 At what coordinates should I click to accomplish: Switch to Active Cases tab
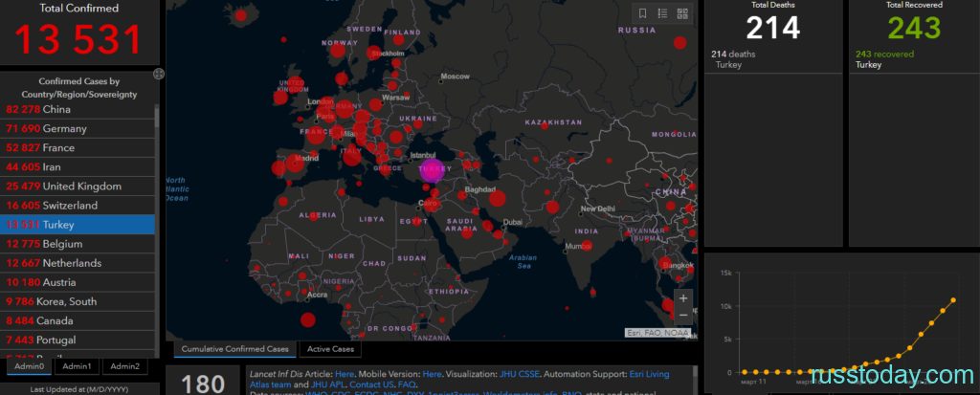330,349
